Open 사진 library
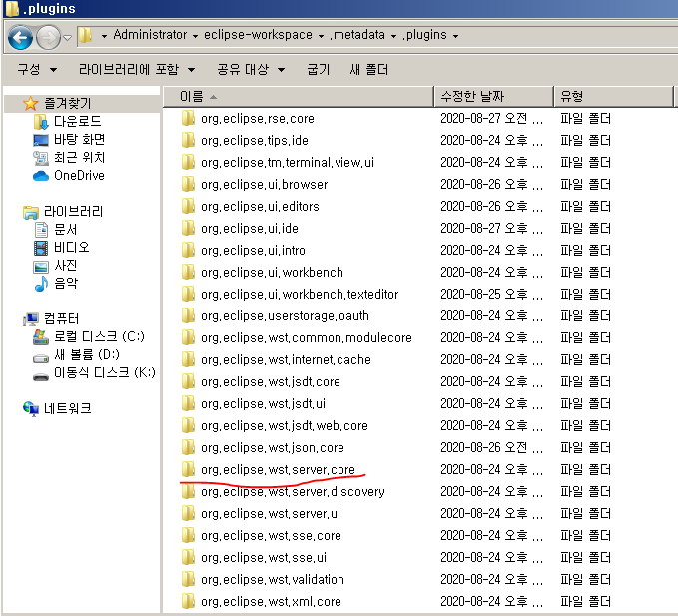 click(x=66, y=265)
